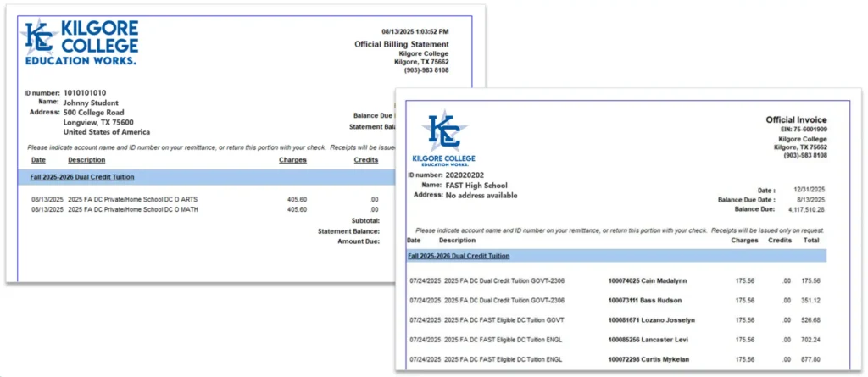Select the 'Official Billing Statement' title
The width and height of the screenshot is (868, 377).
click(401, 44)
